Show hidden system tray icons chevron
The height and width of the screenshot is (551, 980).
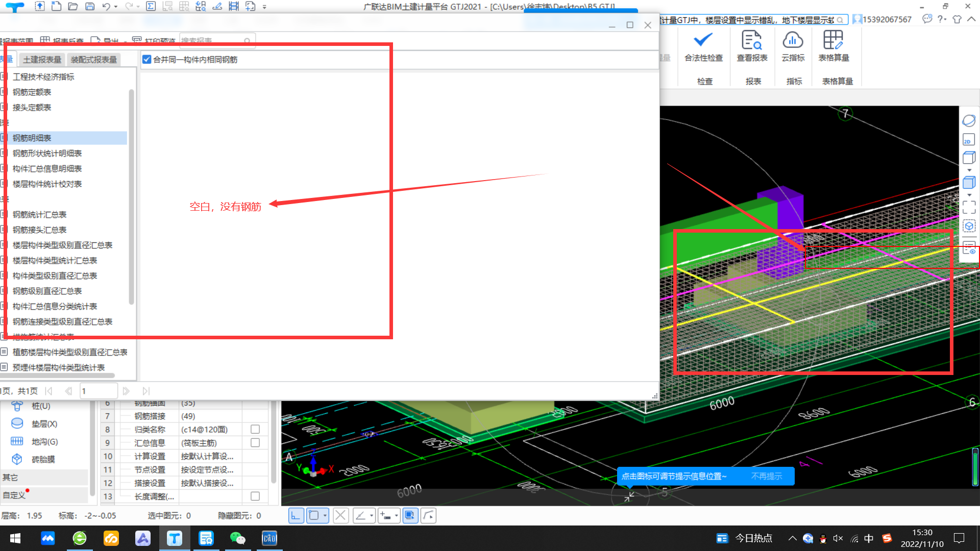(792, 538)
